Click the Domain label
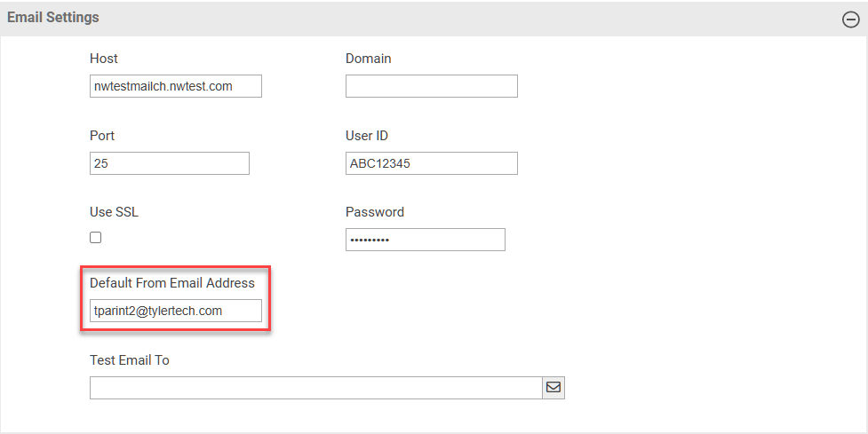 pos(368,59)
